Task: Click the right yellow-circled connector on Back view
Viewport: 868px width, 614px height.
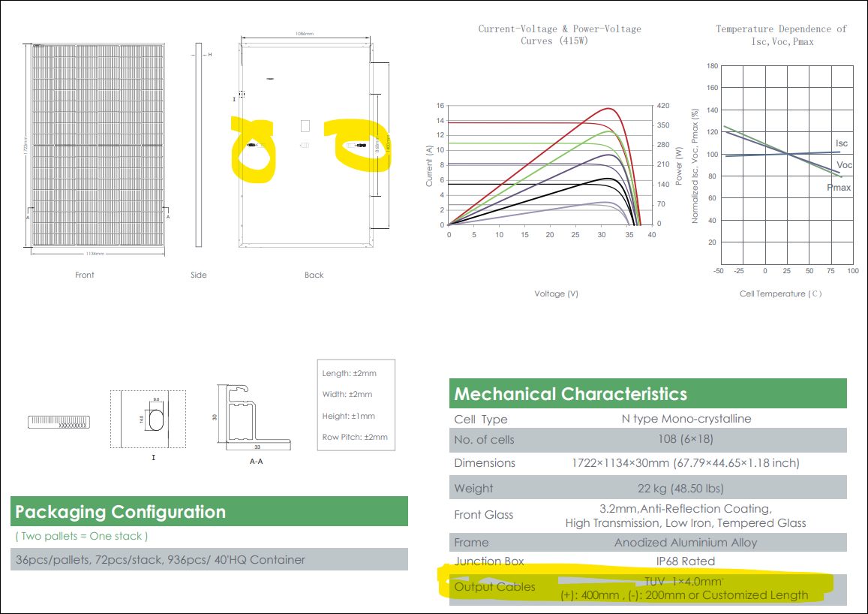Action: 357,145
